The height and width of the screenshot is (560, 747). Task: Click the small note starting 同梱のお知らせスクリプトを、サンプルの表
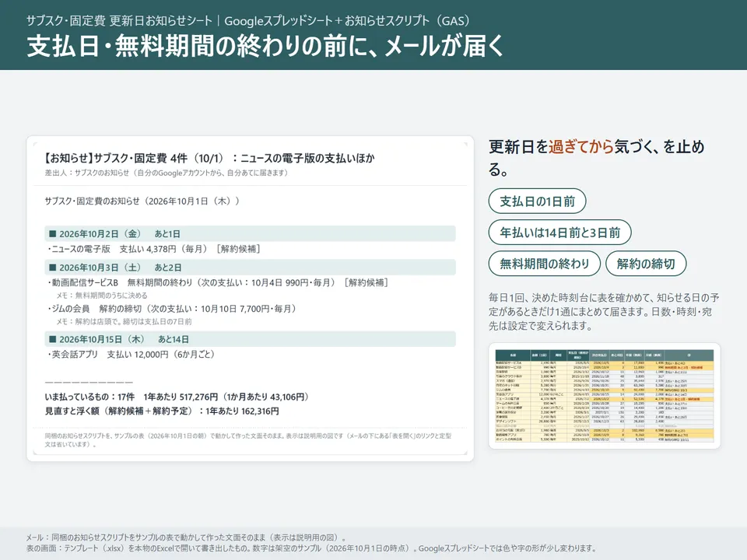coord(248,440)
